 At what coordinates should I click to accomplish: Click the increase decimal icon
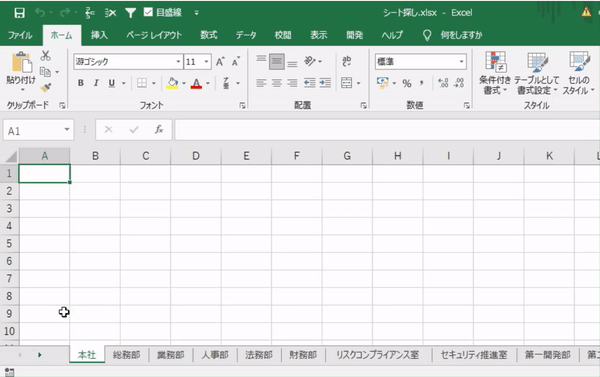443,83
